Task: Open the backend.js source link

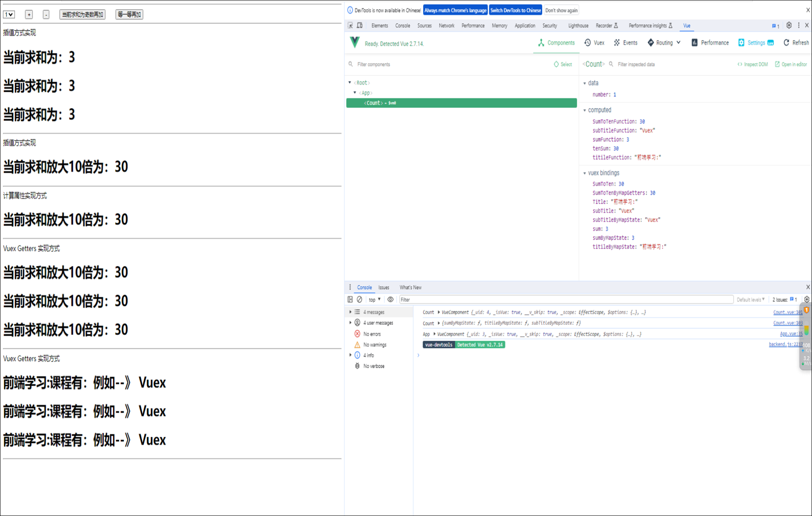Action: point(786,344)
